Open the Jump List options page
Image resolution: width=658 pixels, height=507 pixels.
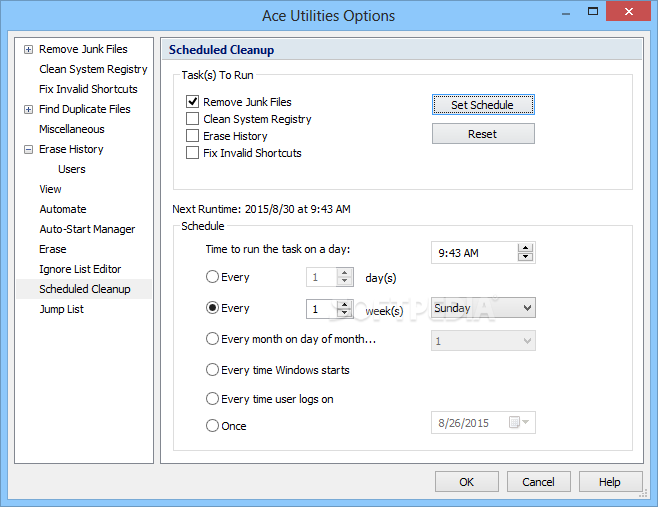(x=62, y=309)
